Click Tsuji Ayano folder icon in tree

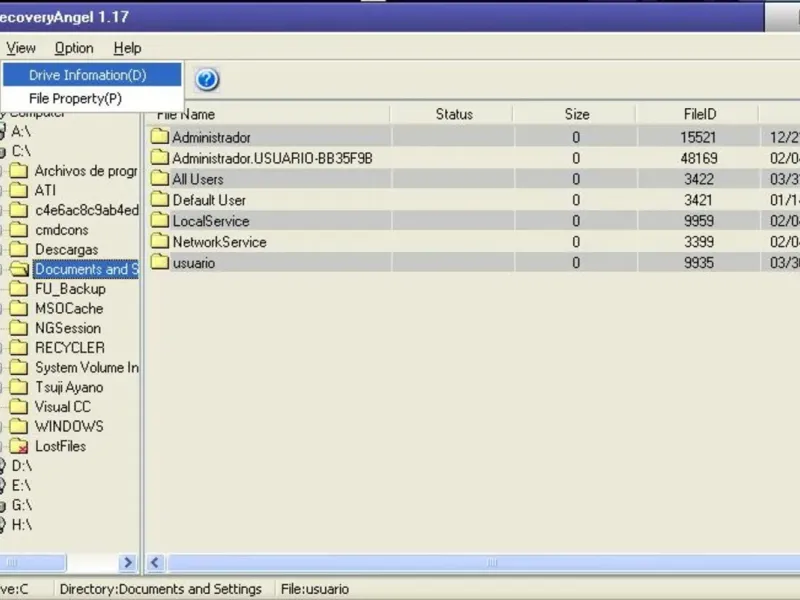[19, 387]
